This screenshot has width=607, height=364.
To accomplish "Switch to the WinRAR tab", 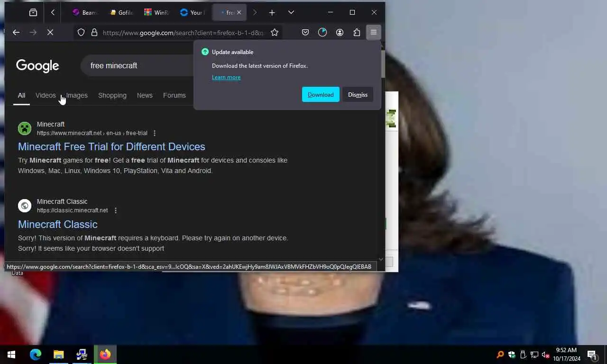I will coord(157,12).
